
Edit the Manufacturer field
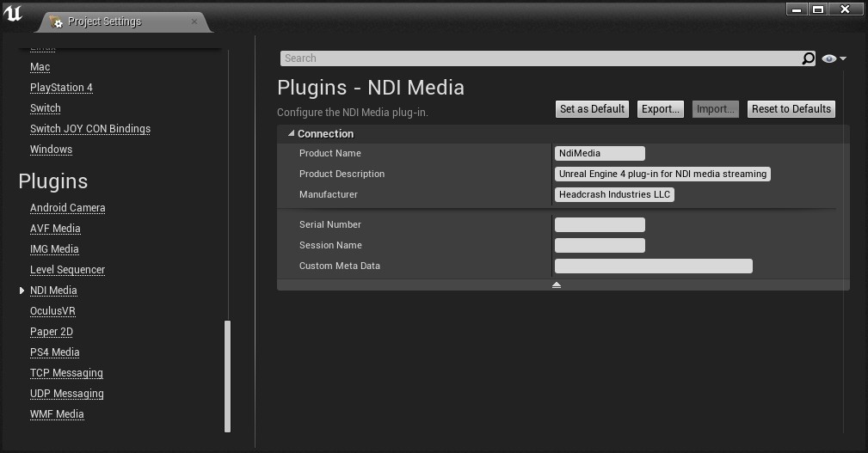pyautogui.click(x=614, y=194)
